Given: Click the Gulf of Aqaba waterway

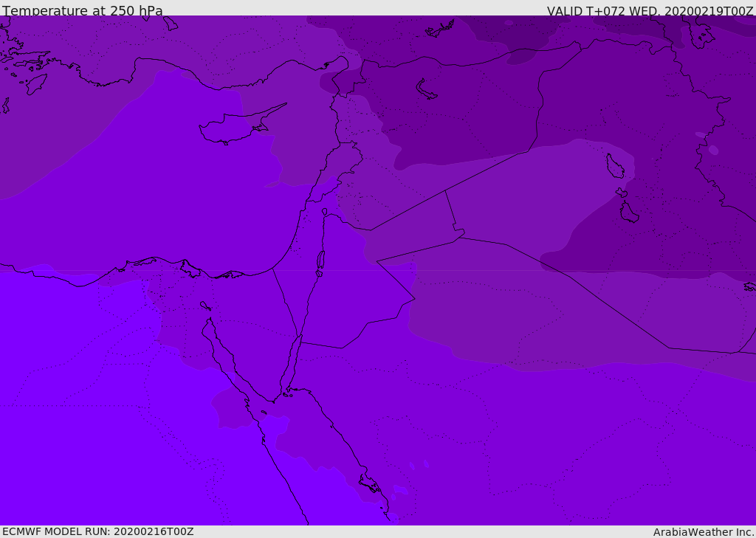Looking at the screenshot, I should click(x=291, y=364).
